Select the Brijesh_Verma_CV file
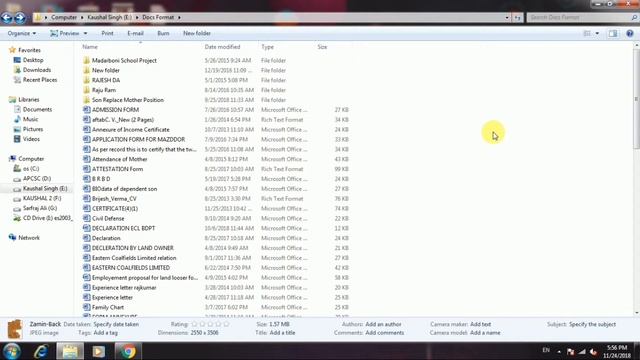The image size is (640, 360). pos(114,199)
